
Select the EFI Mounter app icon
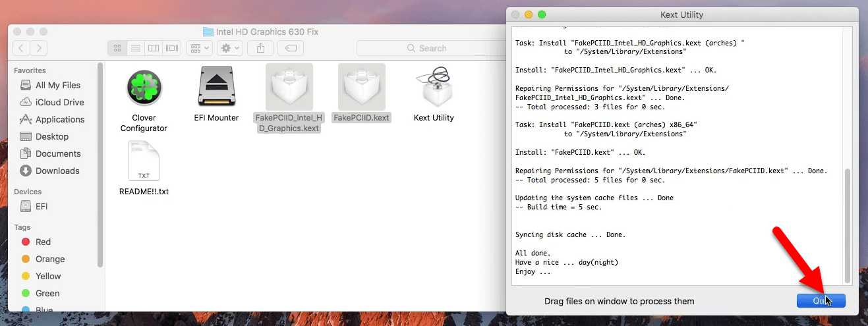tap(217, 88)
